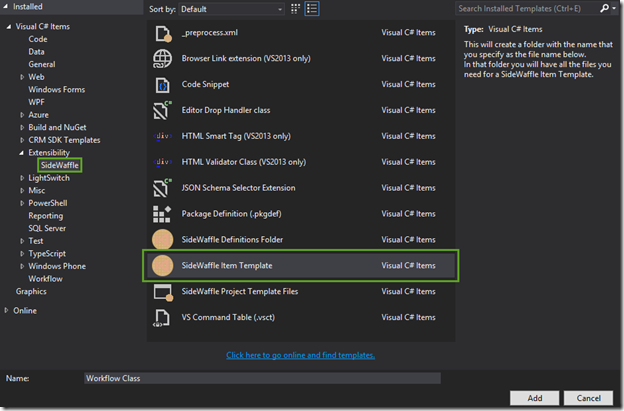The height and width of the screenshot is (411, 624).
Task: Click the HTML Validator Class div icon
Action: click(x=162, y=162)
